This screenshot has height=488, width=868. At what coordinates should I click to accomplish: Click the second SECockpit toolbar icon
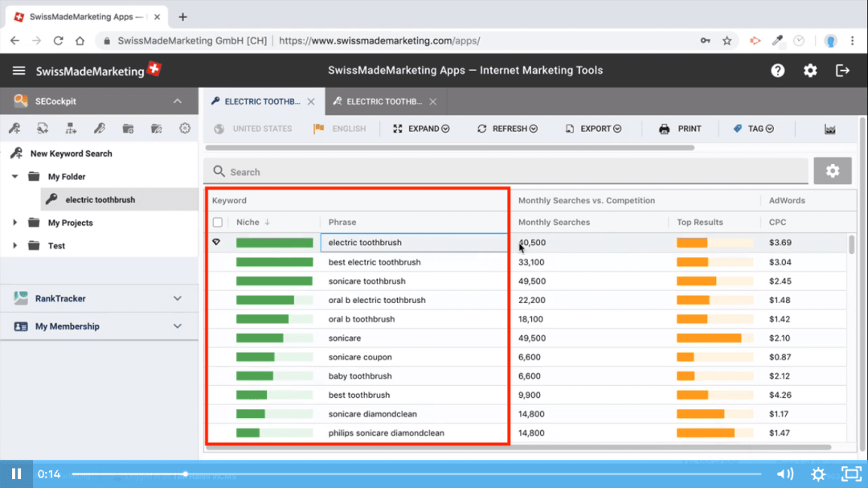[x=43, y=129]
